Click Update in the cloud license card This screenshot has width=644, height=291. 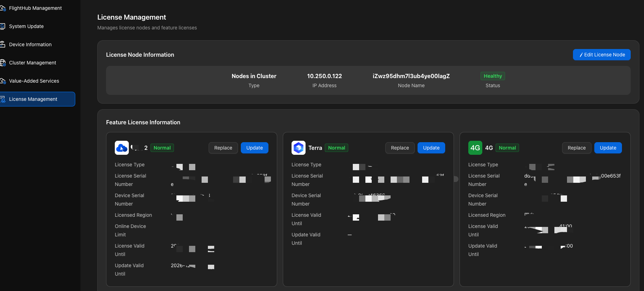pos(254,148)
